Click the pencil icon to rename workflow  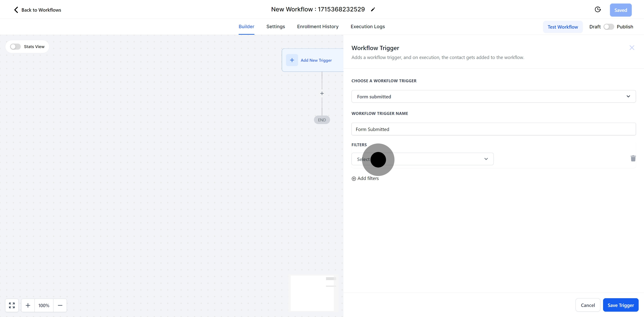pyautogui.click(x=373, y=9)
